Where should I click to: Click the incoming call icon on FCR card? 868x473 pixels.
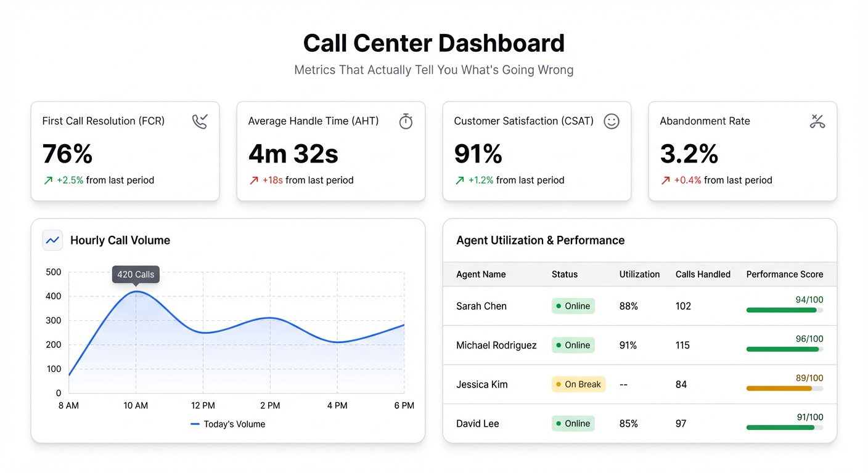[x=200, y=121]
